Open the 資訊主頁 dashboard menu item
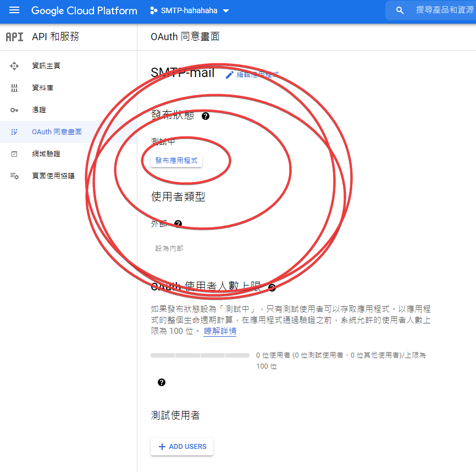 coord(68,66)
